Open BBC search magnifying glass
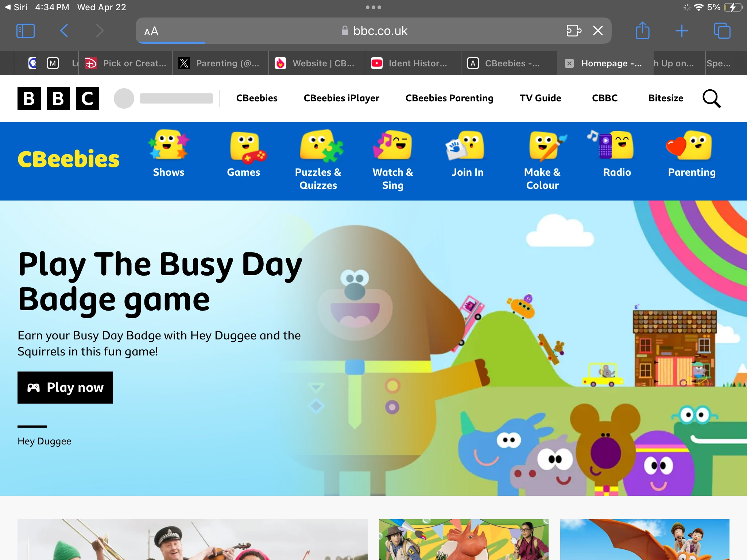 711,98
